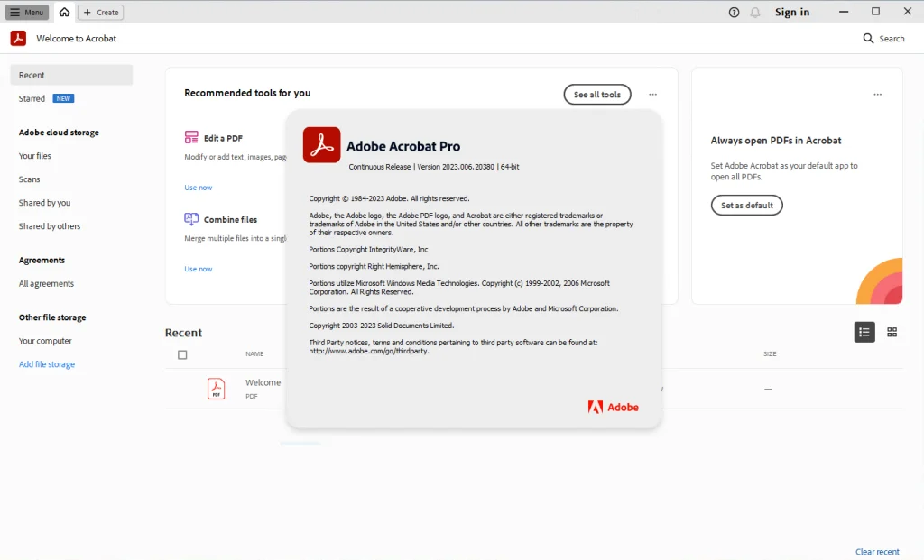
Task: Switch to list view for Recent files
Action: click(864, 332)
